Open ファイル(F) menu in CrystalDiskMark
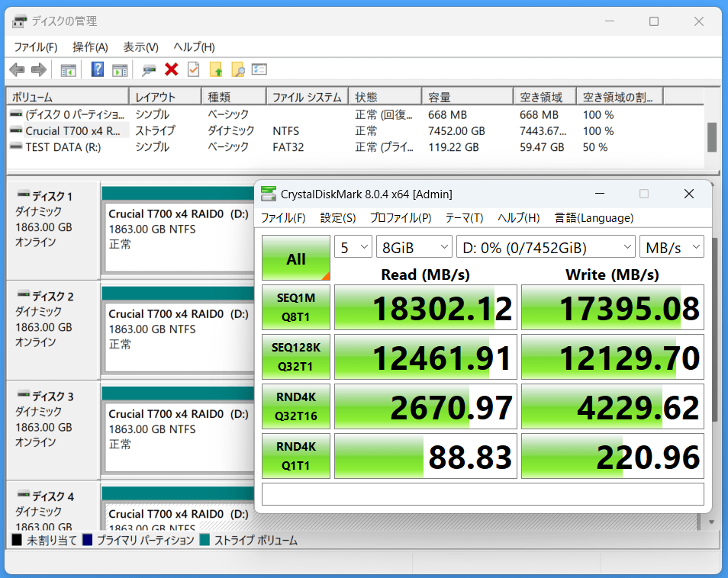 283,218
